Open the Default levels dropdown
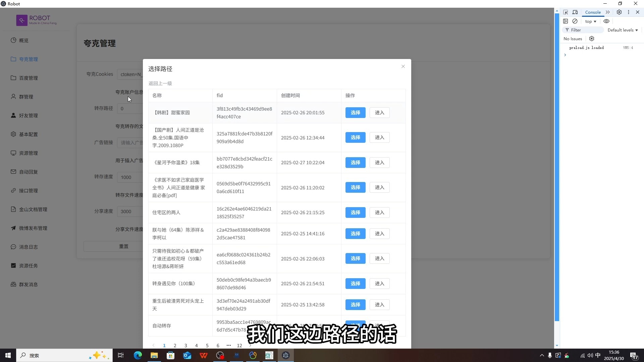Viewport: 644px width, 362px height. [622, 30]
